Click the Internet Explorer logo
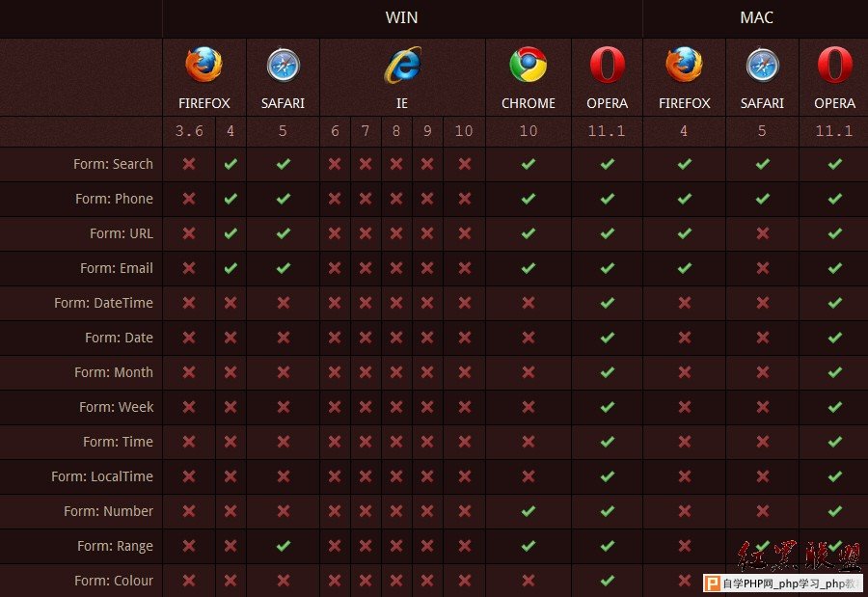868x597 pixels. [x=402, y=65]
